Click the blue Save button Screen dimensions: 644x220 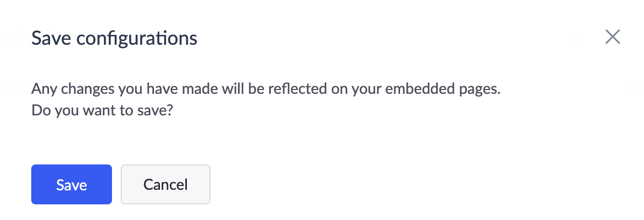[71, 184]
